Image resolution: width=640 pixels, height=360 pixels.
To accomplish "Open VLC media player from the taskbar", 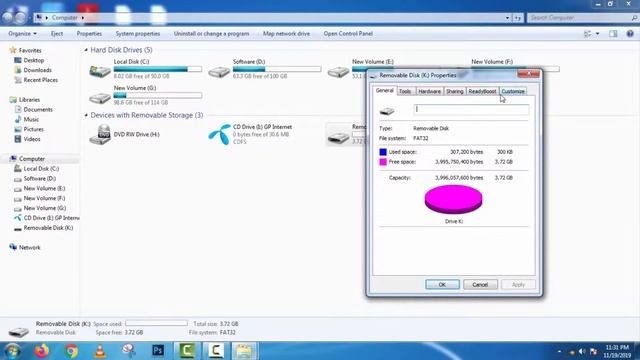I will (100, 351).
